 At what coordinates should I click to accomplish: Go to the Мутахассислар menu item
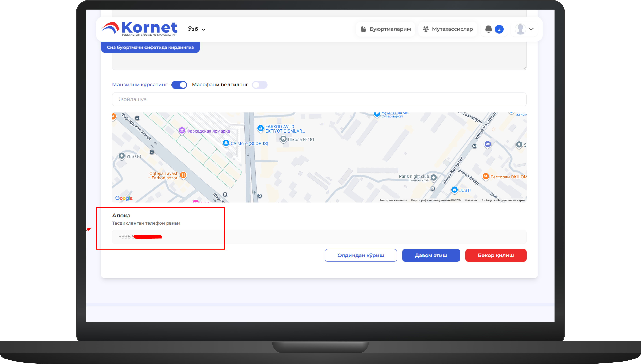pos(448,29)
